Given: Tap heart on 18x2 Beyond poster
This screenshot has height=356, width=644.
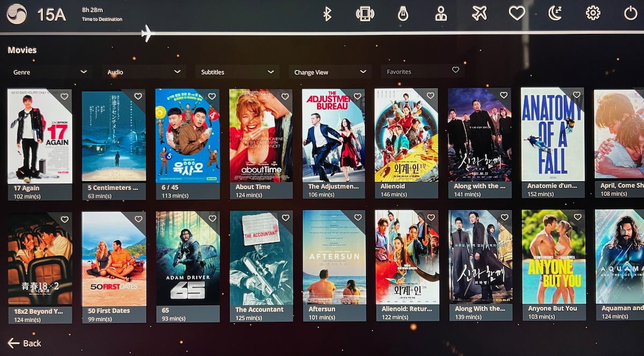Looking at the screenshot, I should click(64, 219).
